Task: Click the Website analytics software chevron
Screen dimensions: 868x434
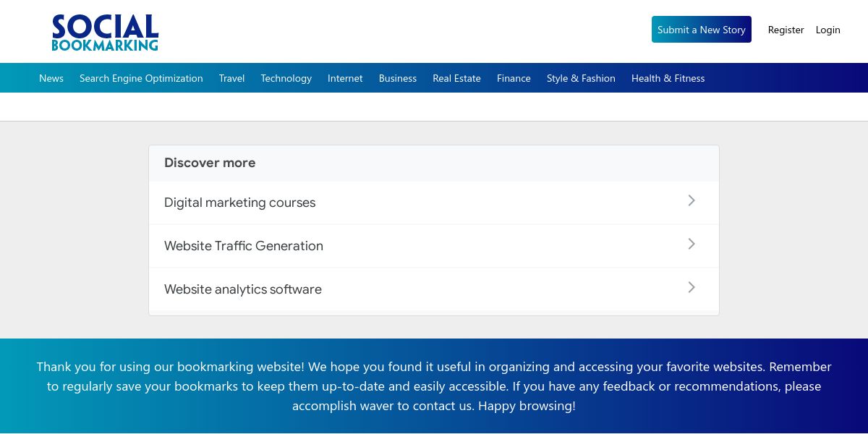Action: (692, 288)
